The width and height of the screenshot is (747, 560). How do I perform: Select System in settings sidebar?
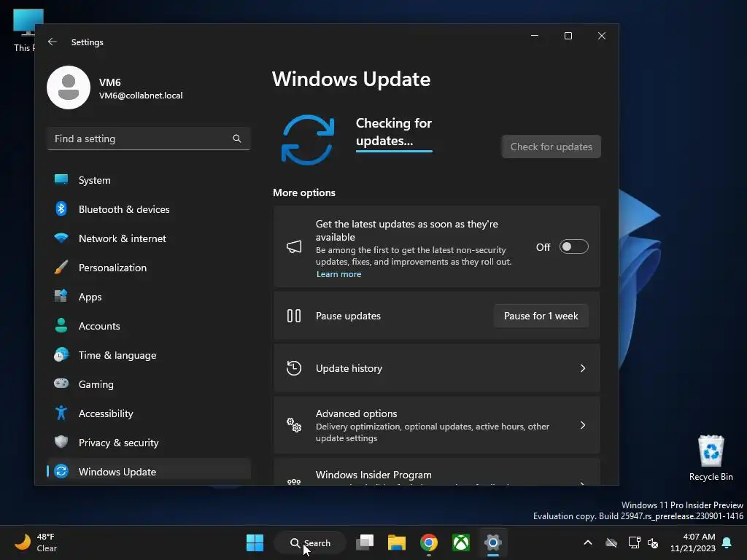click(149, 180)
